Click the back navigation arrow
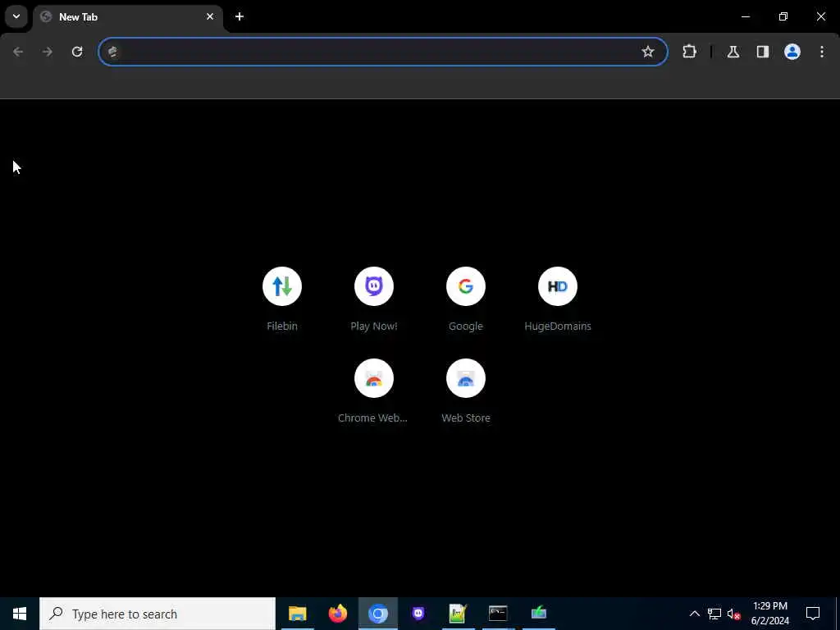 pyautogui.click(x=18, y=52)
